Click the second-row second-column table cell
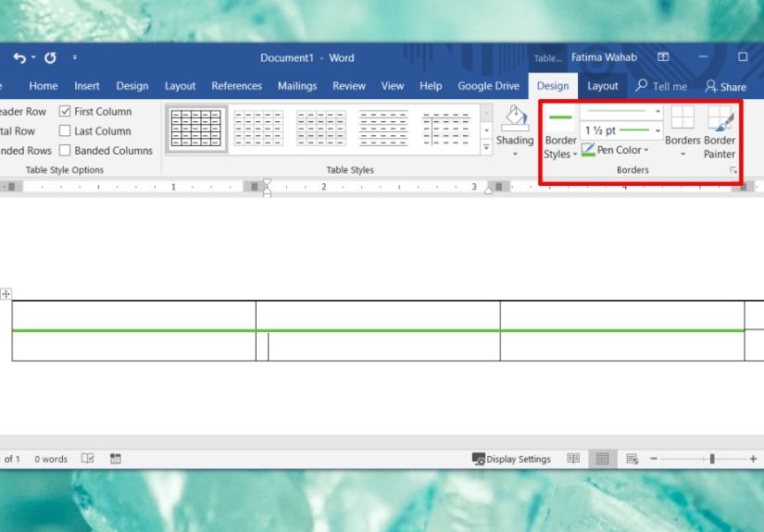This screenshot has height=532, width=764. point(378,346)
